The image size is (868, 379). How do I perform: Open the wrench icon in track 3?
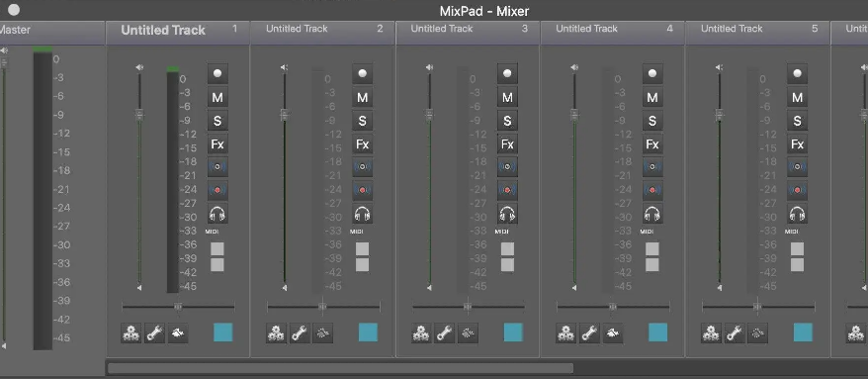click(445, 333)
